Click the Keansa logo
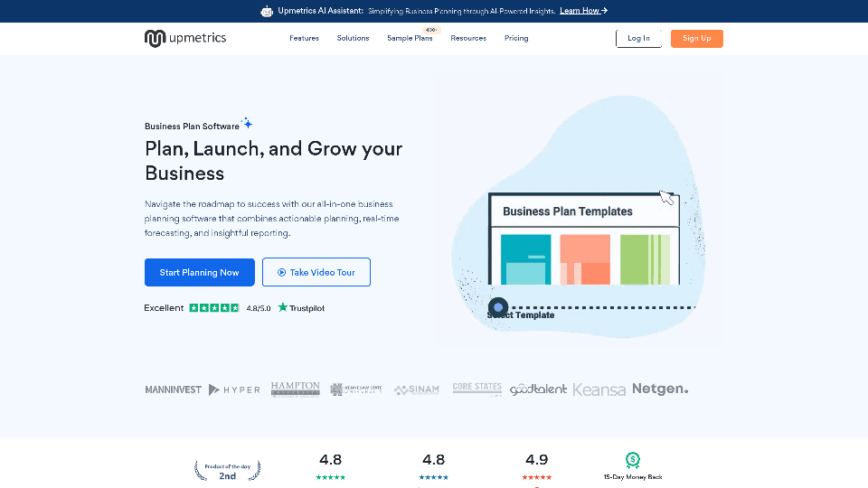This screenshot has width=868, height=488. [599, 389]
